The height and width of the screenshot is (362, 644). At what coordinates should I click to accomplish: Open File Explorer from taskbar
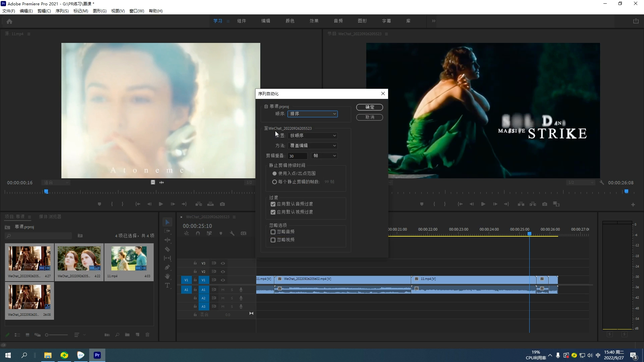(48, 355)
